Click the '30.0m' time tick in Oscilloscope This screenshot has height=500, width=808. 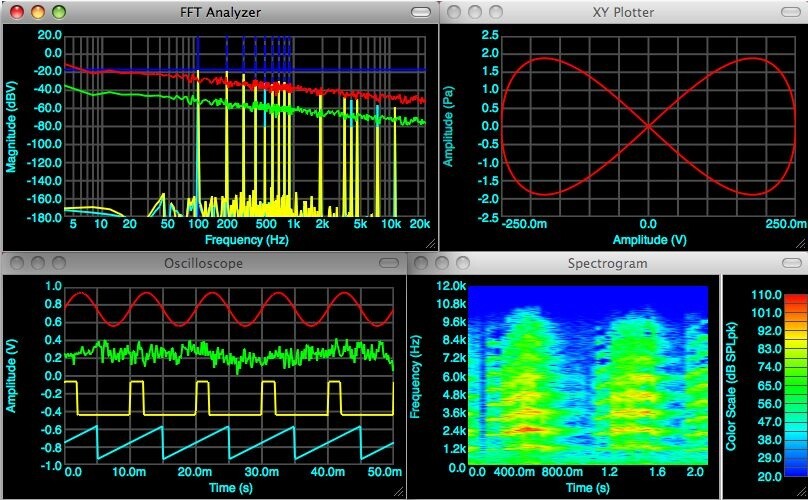click(x=262, y=472)
